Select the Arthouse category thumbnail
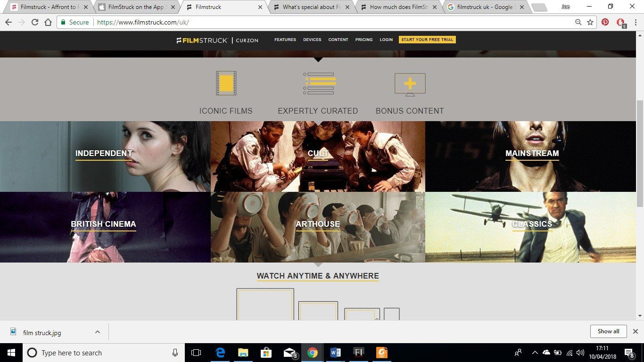The height and width of the screenshot is (362, 644). tap(318, 227)
